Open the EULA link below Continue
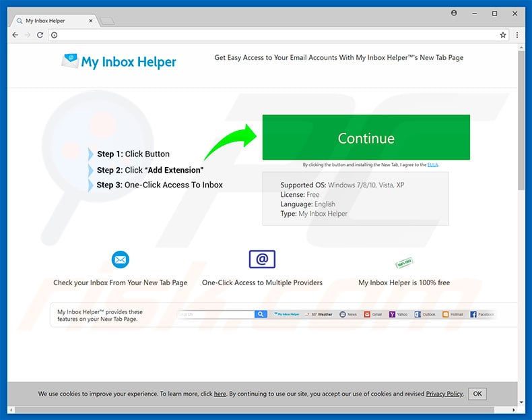This screenshot has height=420, width=532. click(x=432, y=164)
